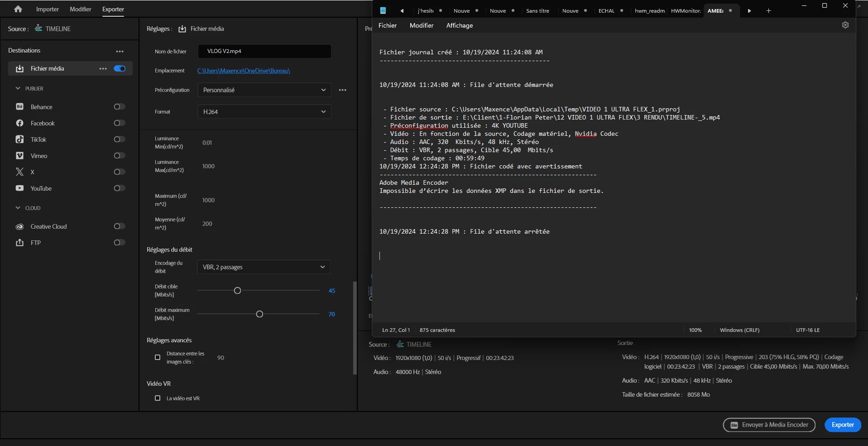Click UTF-16 LE encoding indicator
Viewport: 868px width, 446px height.
(x=808, y=330)
